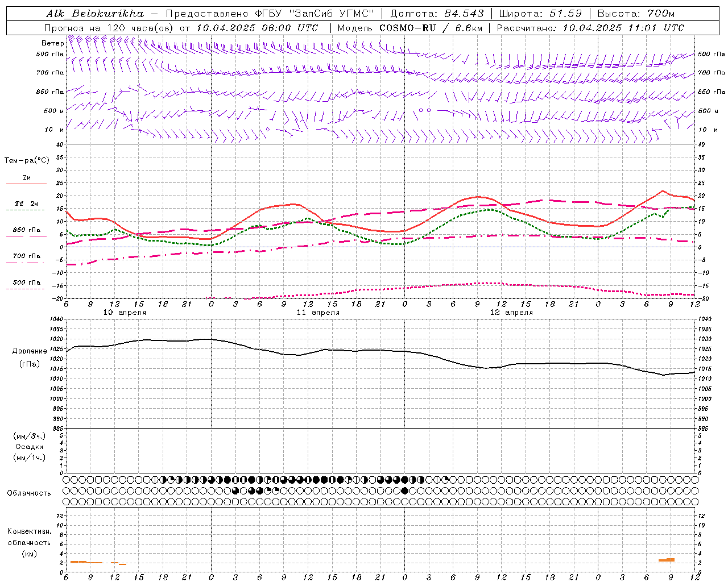Click the "700 гПа" dash-dot temperature legend entry

point(26,258)
